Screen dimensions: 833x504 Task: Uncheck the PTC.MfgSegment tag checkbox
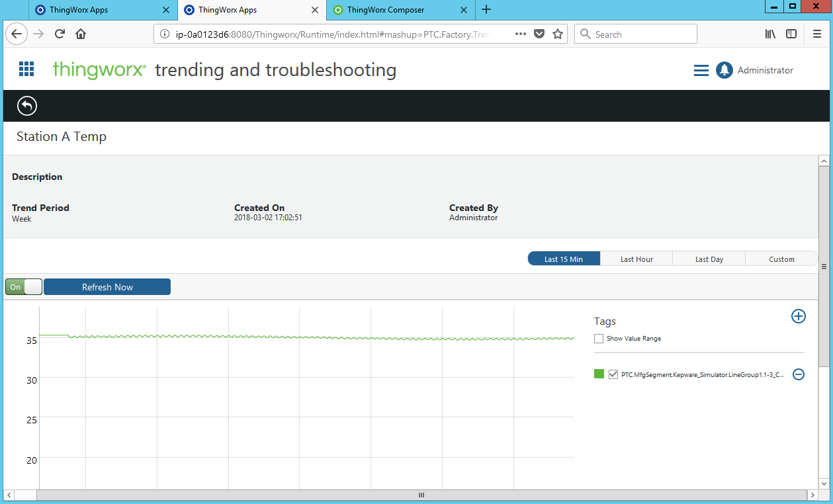click(x=613, y=374)
